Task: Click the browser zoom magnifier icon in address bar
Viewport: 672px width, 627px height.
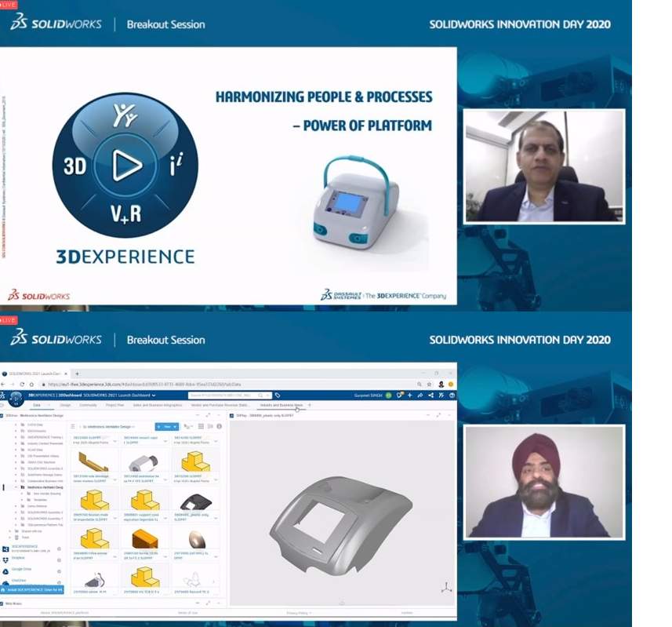Action: (x=420, y=385)
